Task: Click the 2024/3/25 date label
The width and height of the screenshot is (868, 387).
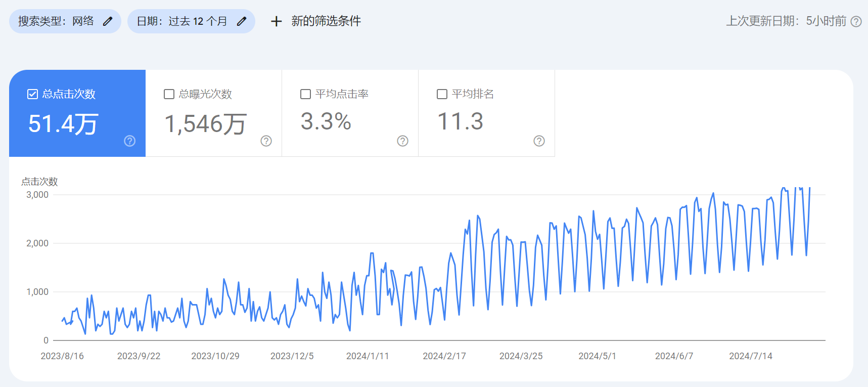Action: pos(521,356)
